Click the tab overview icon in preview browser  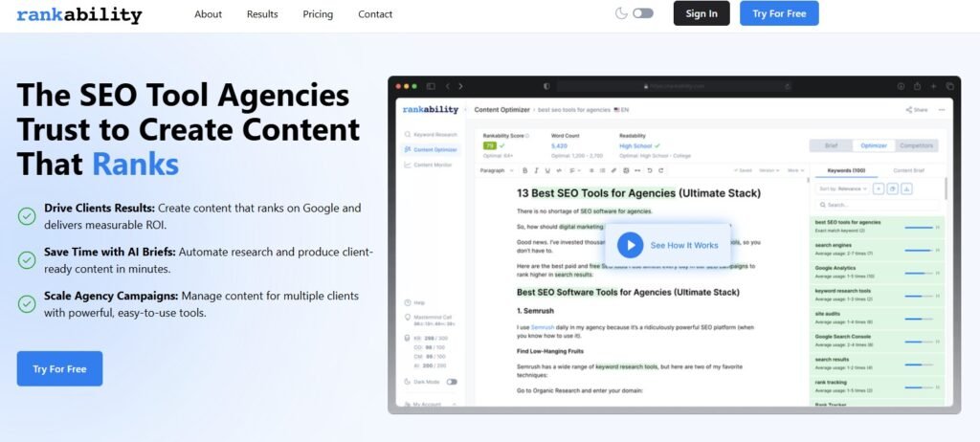click(950, 86)
